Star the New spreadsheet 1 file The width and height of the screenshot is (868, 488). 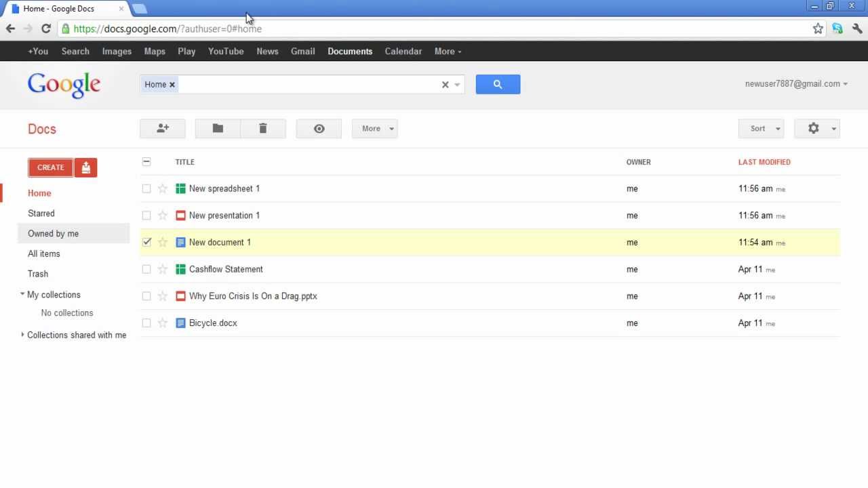(x=163, y=188)
